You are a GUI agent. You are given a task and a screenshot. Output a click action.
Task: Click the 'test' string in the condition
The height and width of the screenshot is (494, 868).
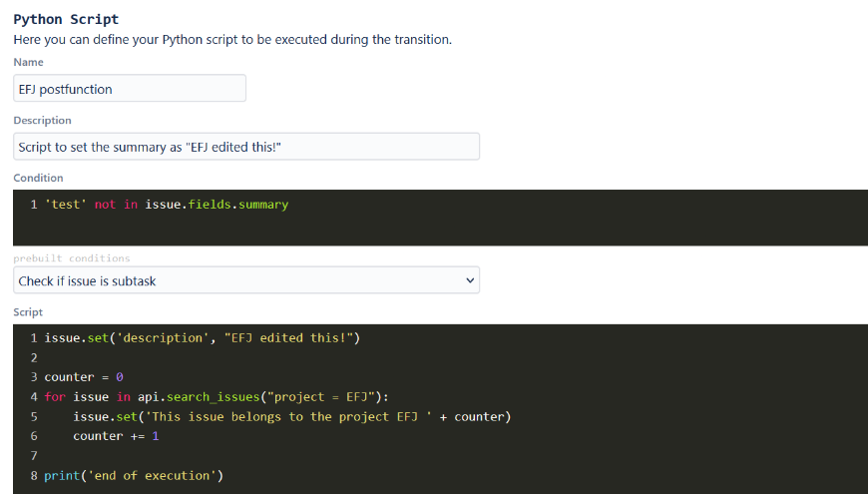66,205
